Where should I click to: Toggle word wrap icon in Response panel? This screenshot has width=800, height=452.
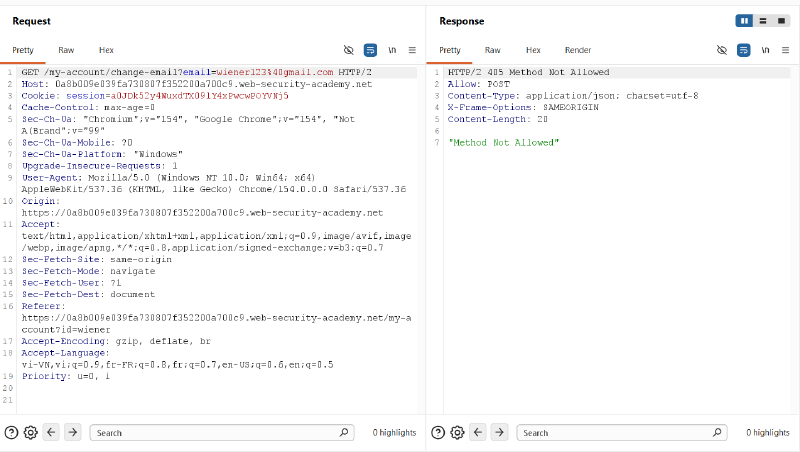click(x=744, y=50)
